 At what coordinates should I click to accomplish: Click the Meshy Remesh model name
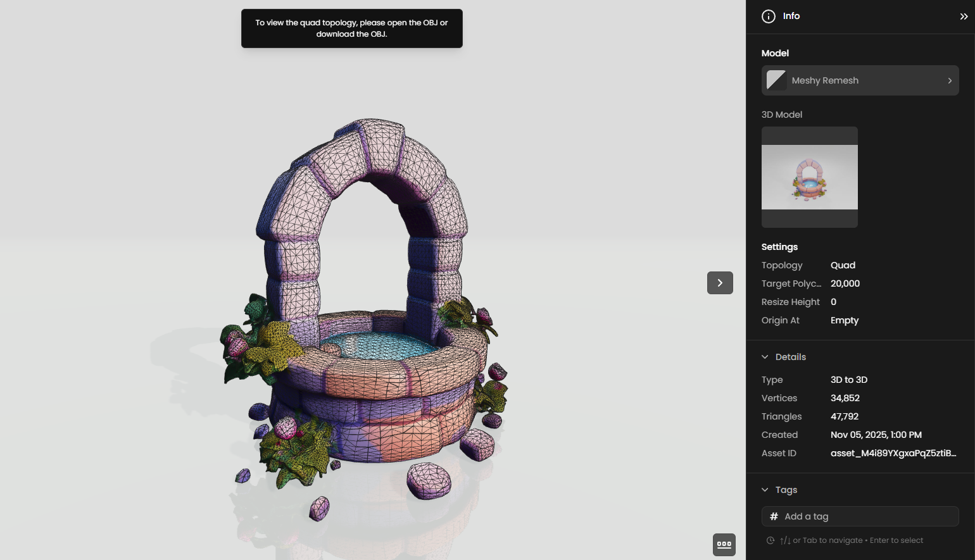click(x=825, y=80)
